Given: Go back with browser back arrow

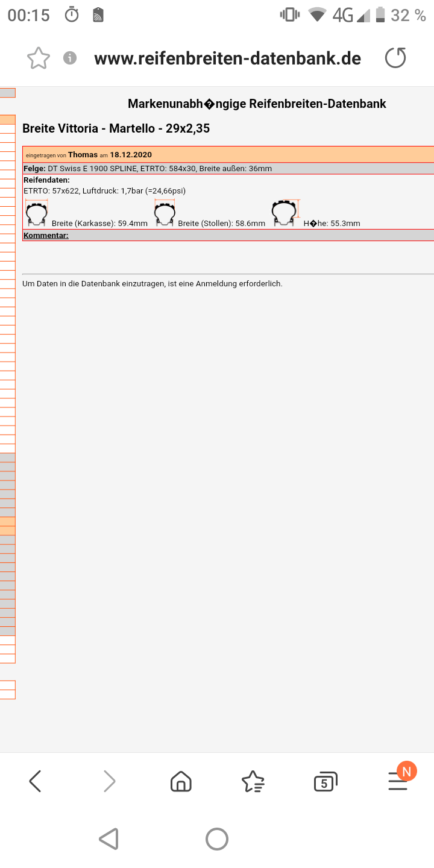Looking at the screenshot, I should tap(36, 781).
